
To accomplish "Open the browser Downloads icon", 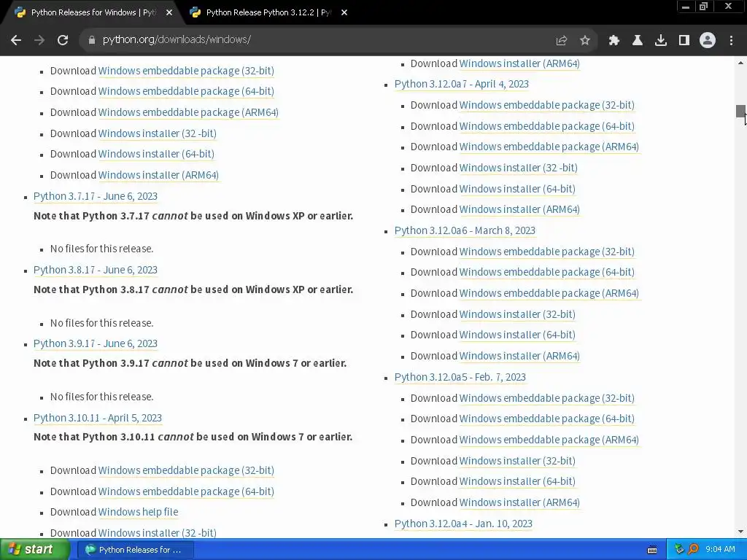I will point(661,41).
